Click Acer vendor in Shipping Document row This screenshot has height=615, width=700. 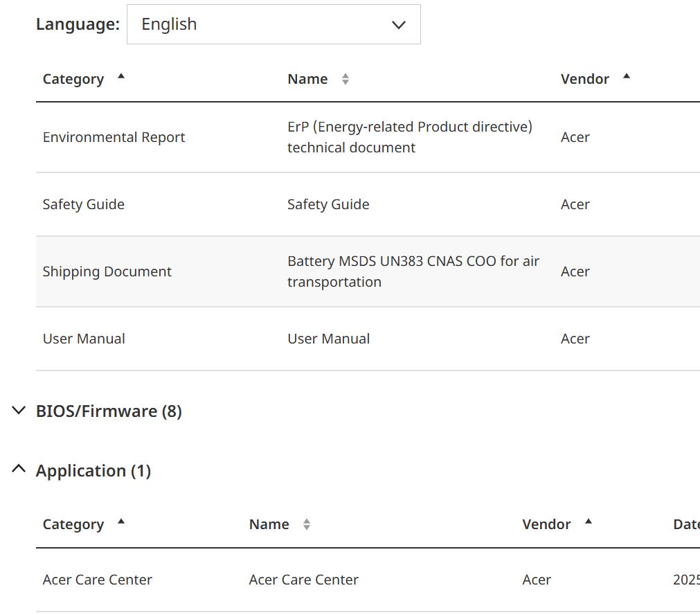pos(575,271)
